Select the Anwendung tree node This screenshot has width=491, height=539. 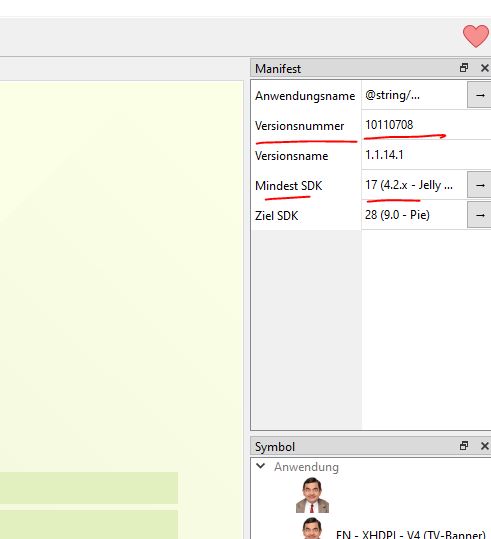(x=306, y=467)
